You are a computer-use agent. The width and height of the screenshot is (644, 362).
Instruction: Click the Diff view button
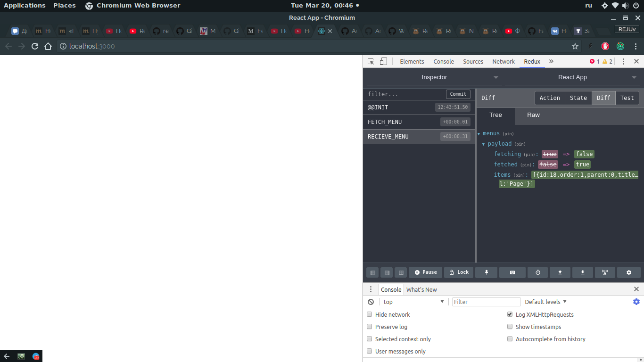click(603, 98)
